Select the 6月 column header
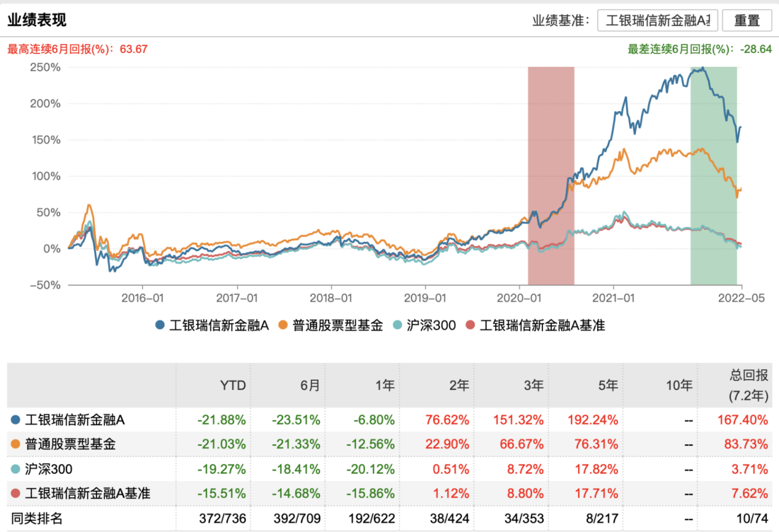779x532 pixels. (x=310, y=386)
